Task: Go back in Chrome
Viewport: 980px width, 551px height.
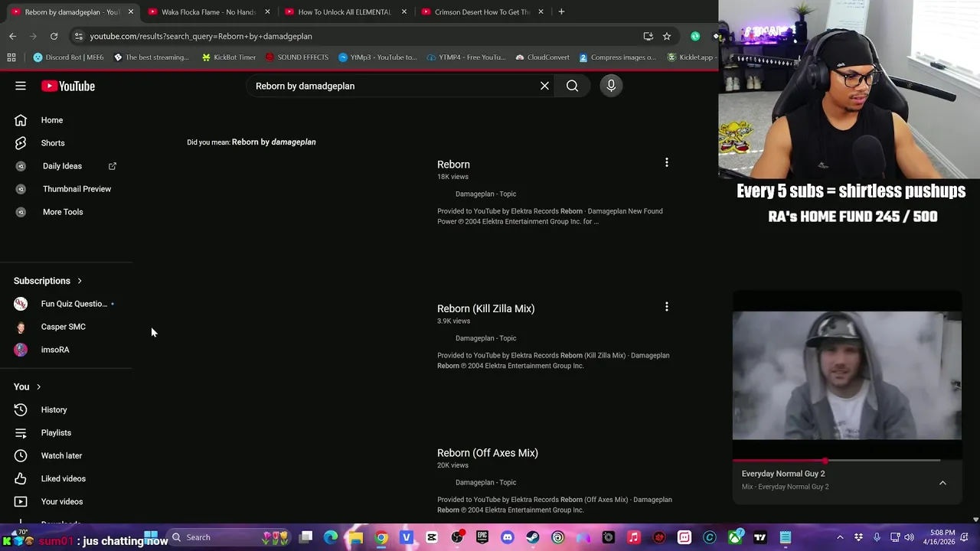Action: click(12, 36)
